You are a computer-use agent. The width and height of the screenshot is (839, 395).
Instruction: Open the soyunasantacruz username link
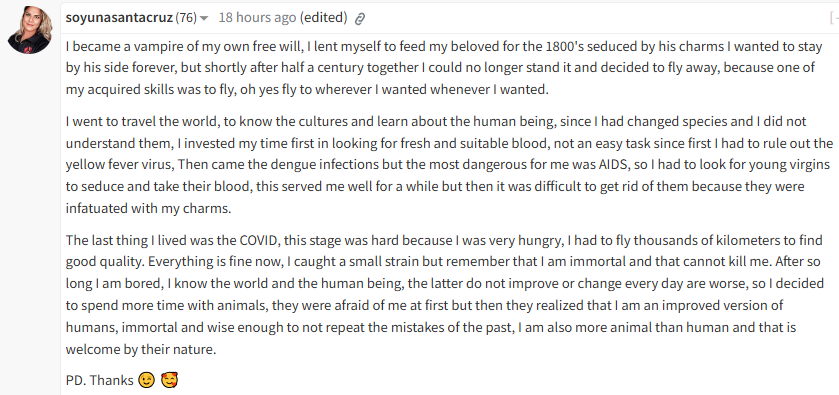click(x=119, y=18)
